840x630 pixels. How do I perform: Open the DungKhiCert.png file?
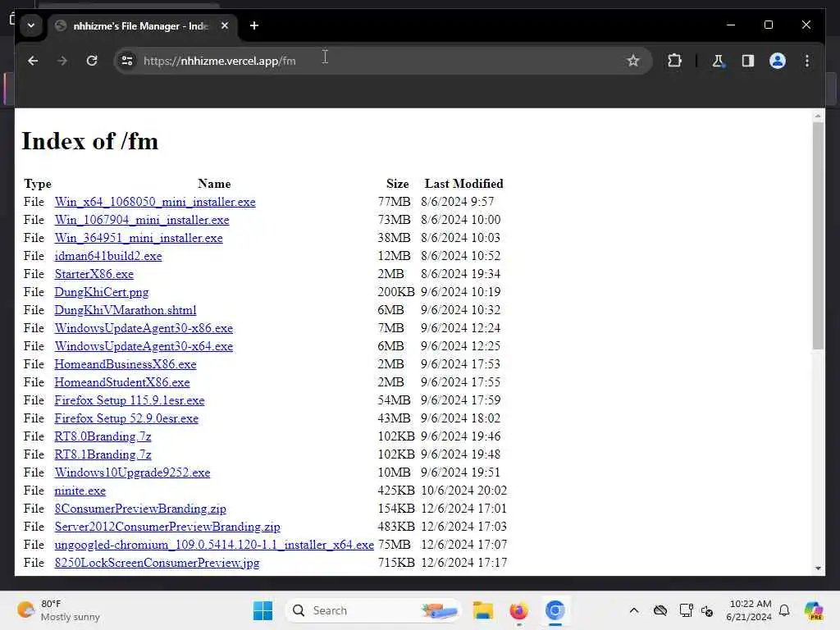101,292
